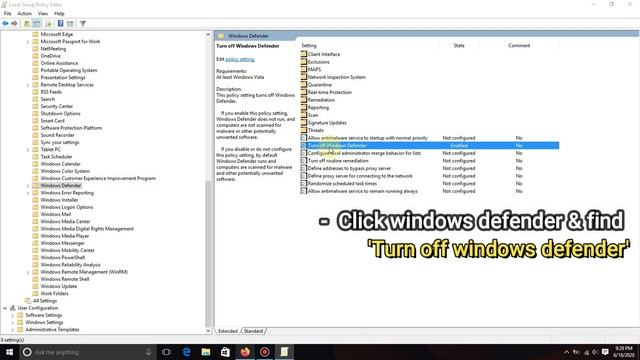Viewport: 640px width, 360px height.
Task: Expand Windows Remote Management (WinRM) node
Action: tap(28, 272)
